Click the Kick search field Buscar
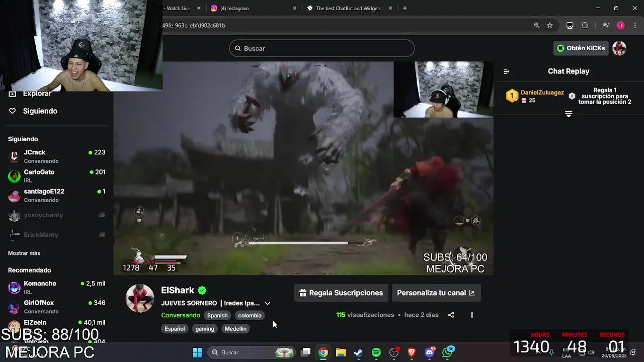The width and height of the screenshot is (644, 362). [322, 48]
